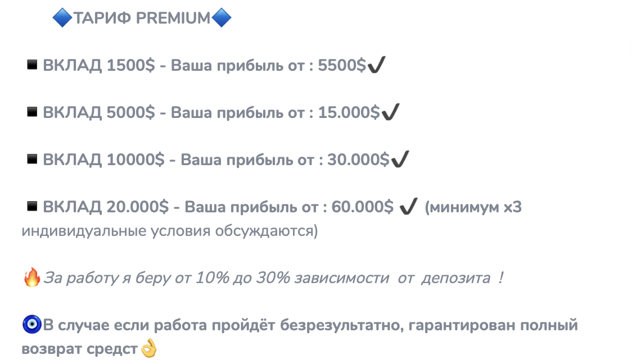Select the black square bullet beside ВКЛАД 5000$
The image size is (632, 364).
coord(32,112)
